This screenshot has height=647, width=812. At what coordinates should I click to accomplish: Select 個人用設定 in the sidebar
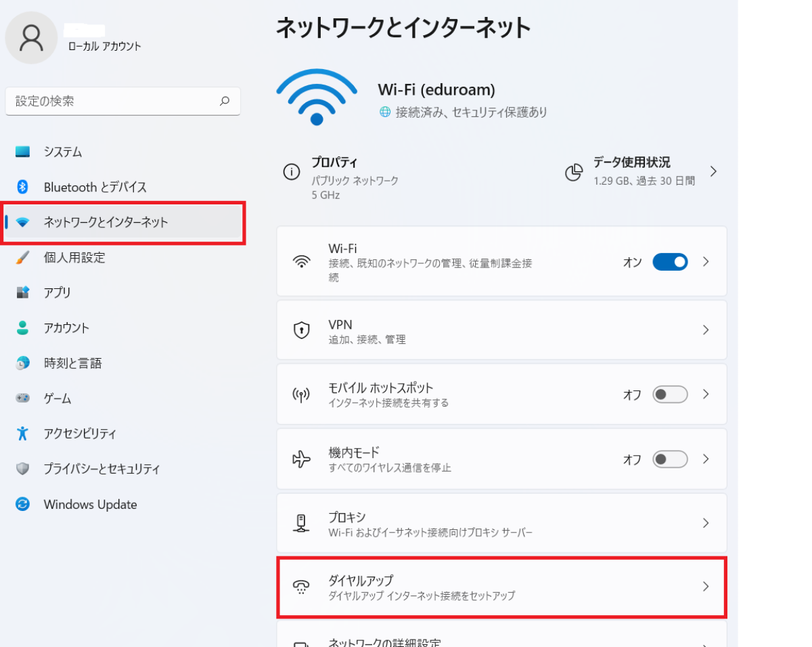click(x=123, y=257)
